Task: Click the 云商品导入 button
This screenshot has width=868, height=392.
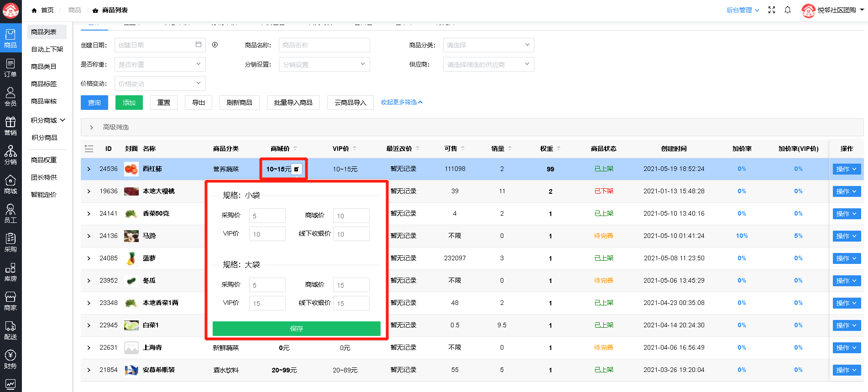Action: point(350,103)
